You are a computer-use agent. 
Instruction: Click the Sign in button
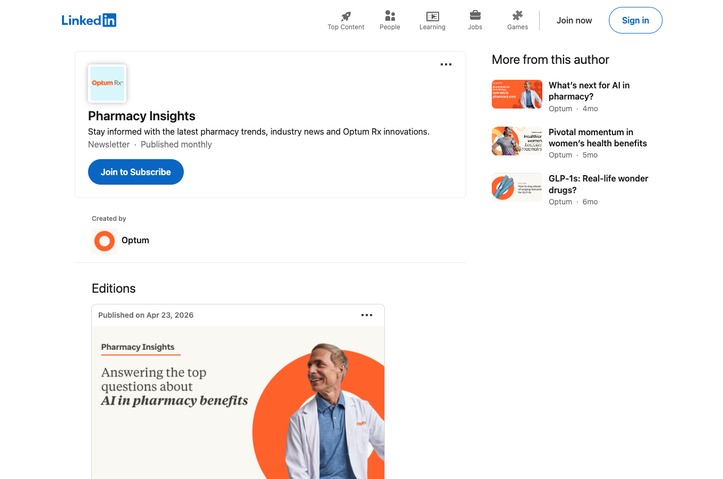635,20
